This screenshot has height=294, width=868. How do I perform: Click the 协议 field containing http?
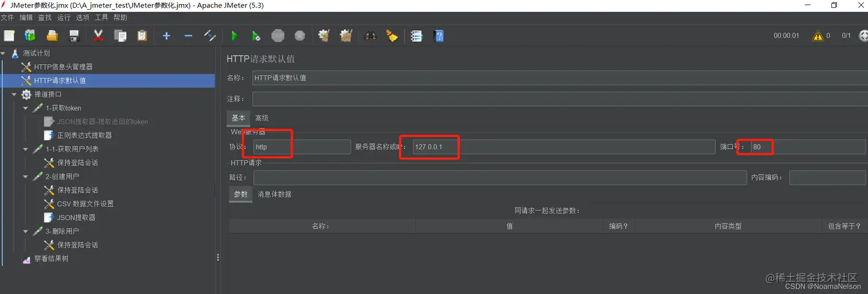point(301,147)
